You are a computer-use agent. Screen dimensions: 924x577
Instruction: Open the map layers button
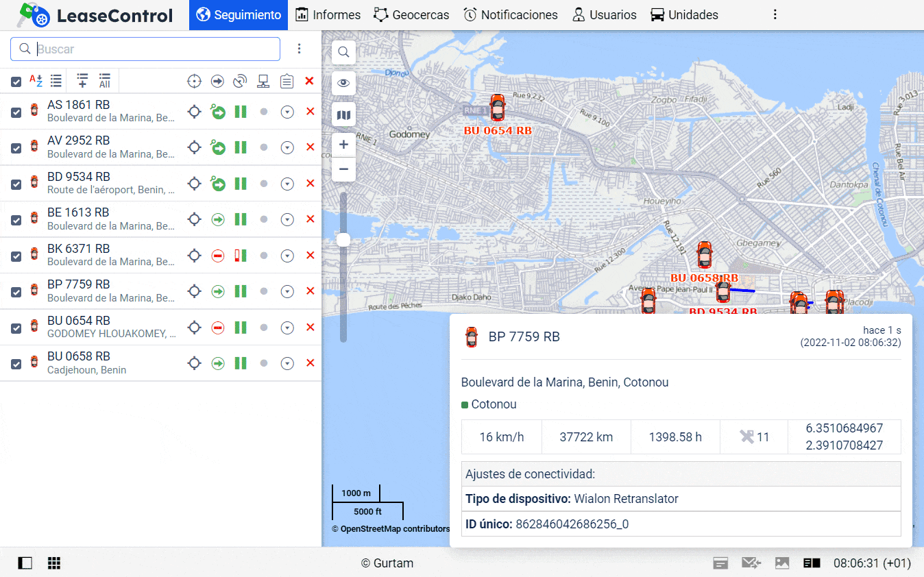tap(343, 114)
